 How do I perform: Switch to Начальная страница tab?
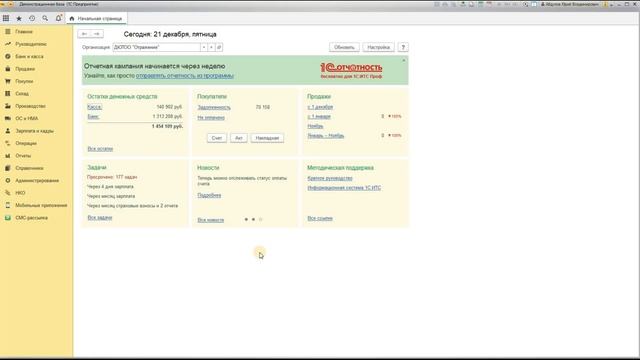point(96,18)
